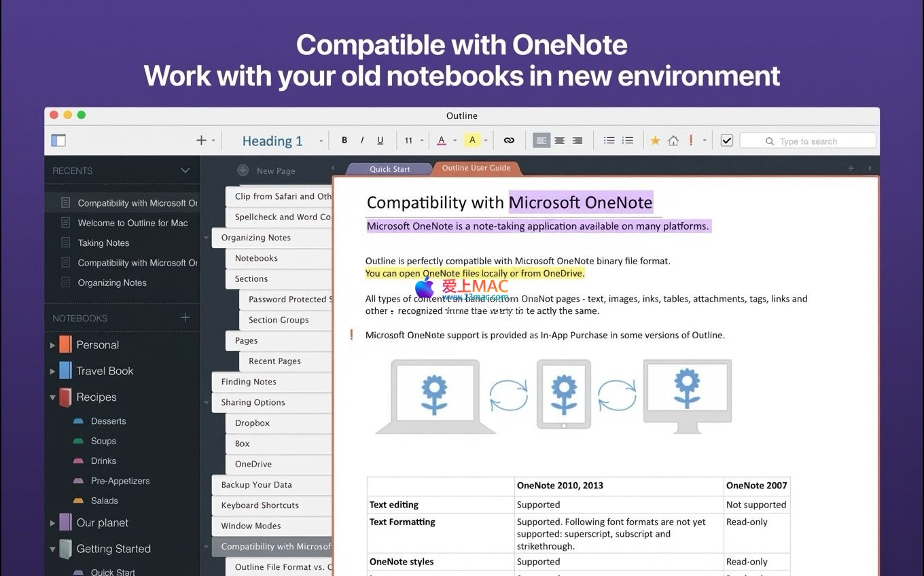Tag note with the star icon
924x576 pixels.
click(x=655, y=141)
